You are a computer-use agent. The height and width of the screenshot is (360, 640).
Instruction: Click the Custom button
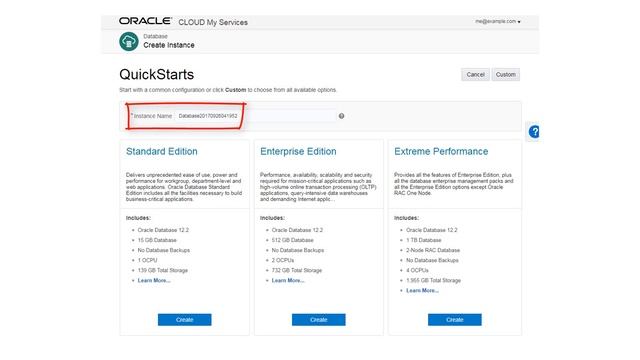pyautogui.click(x=506, y=74)
